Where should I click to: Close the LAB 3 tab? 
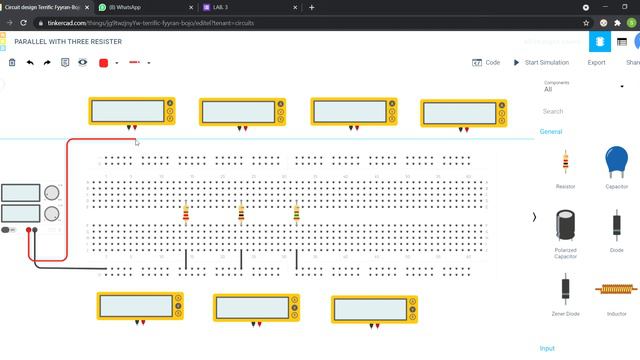click(x=295, y=7)
